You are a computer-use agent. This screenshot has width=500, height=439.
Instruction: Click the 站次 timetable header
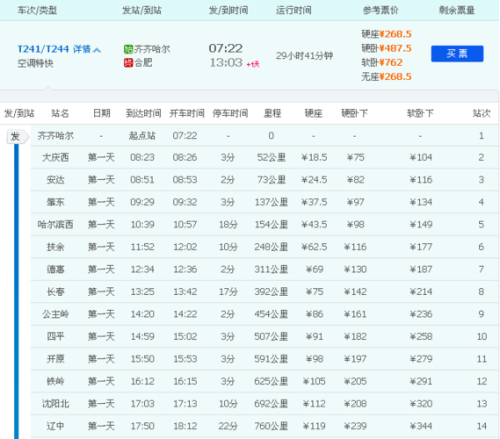481,113
